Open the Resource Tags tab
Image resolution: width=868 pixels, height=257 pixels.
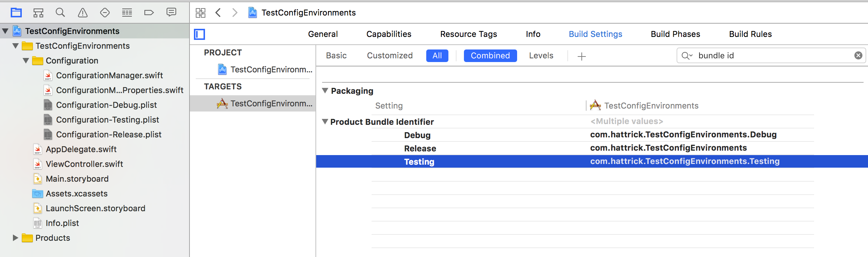(468, 34)
